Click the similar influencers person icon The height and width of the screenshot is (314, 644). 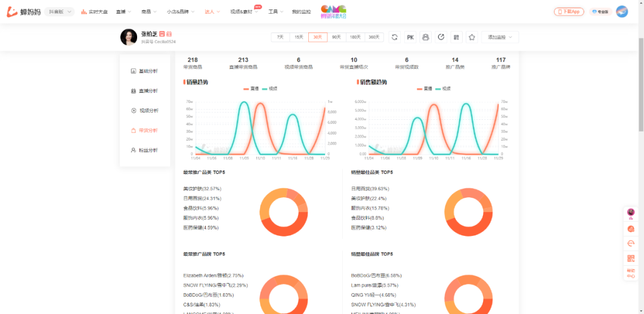pyautogui.click(x=426, y=37)
